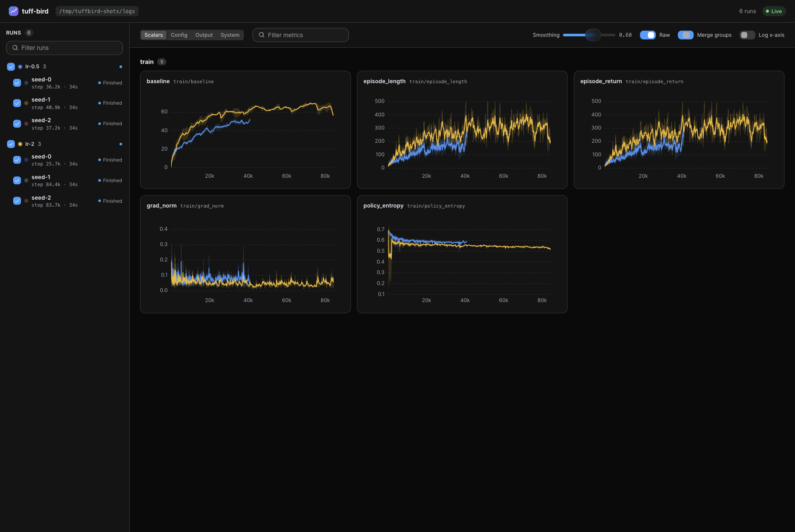The height and width of the screenshot is (532, 795).
Task: Click the tuff-bird logo icon
Action: (x=14, y=11)
